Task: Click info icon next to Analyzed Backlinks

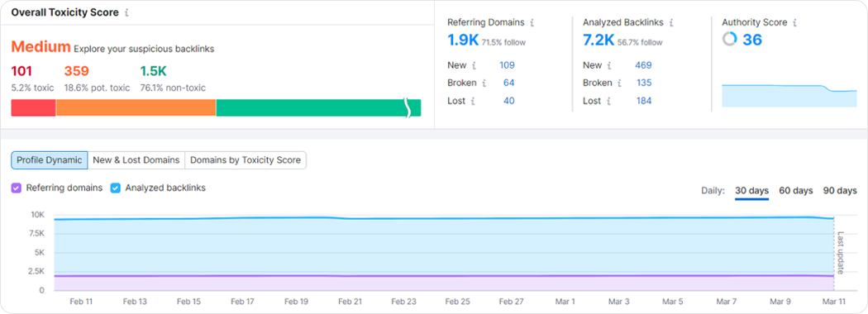Action: pyautogui.click(x=671, y=22)
